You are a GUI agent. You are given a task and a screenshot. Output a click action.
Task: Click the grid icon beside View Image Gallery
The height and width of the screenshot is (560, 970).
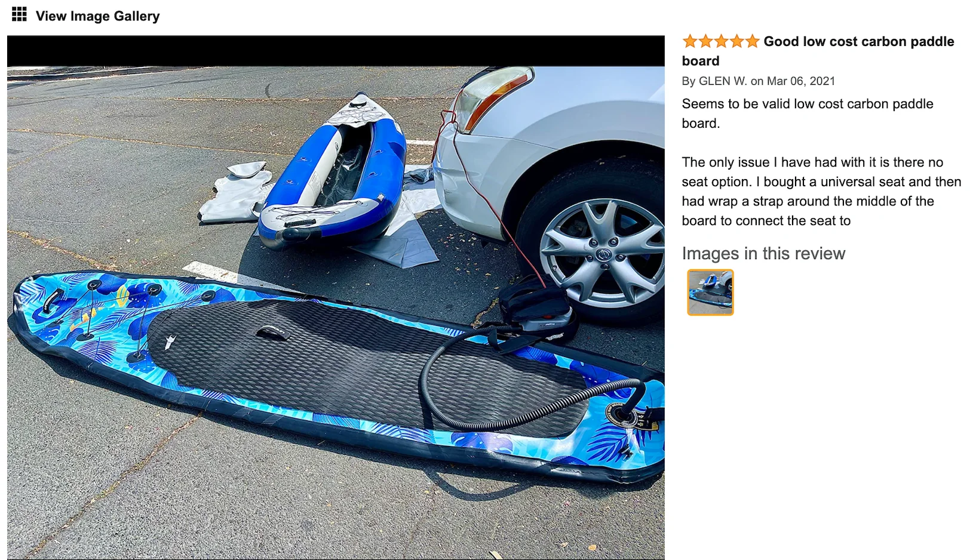tap(19, 15)
